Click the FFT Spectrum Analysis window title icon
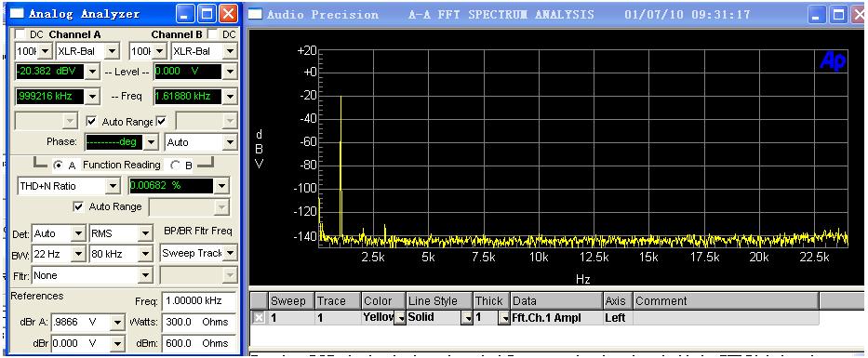The width and height of the screenshot is (868, 358). point(255,14)
